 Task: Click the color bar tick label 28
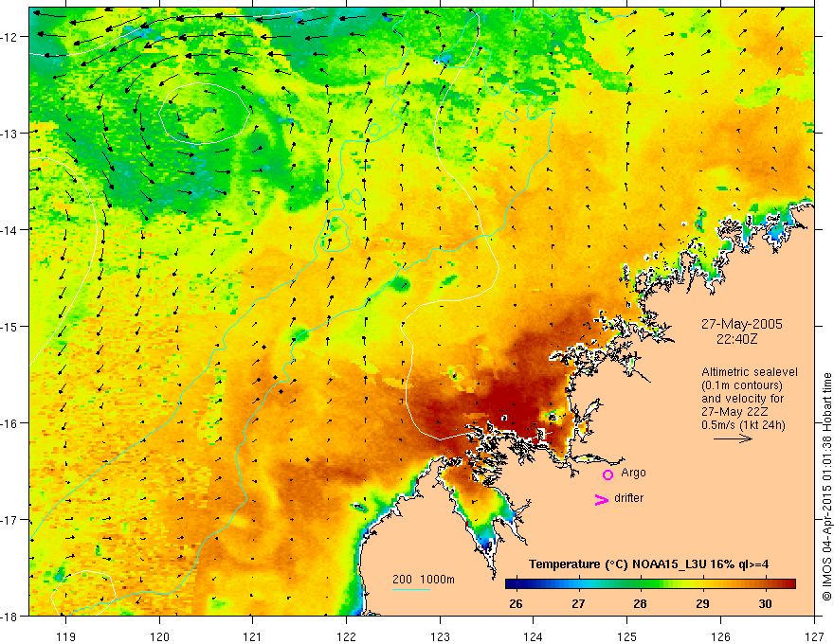point(640,603)
